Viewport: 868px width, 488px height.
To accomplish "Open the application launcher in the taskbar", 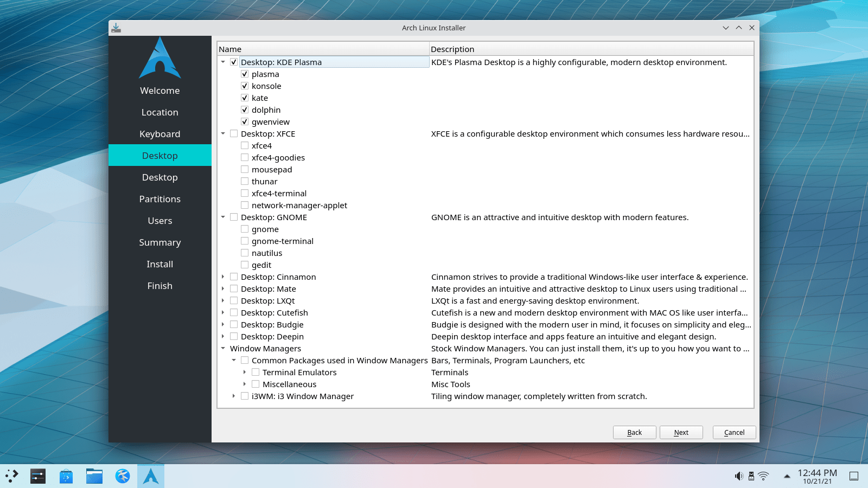I will [x=12, y=476].
